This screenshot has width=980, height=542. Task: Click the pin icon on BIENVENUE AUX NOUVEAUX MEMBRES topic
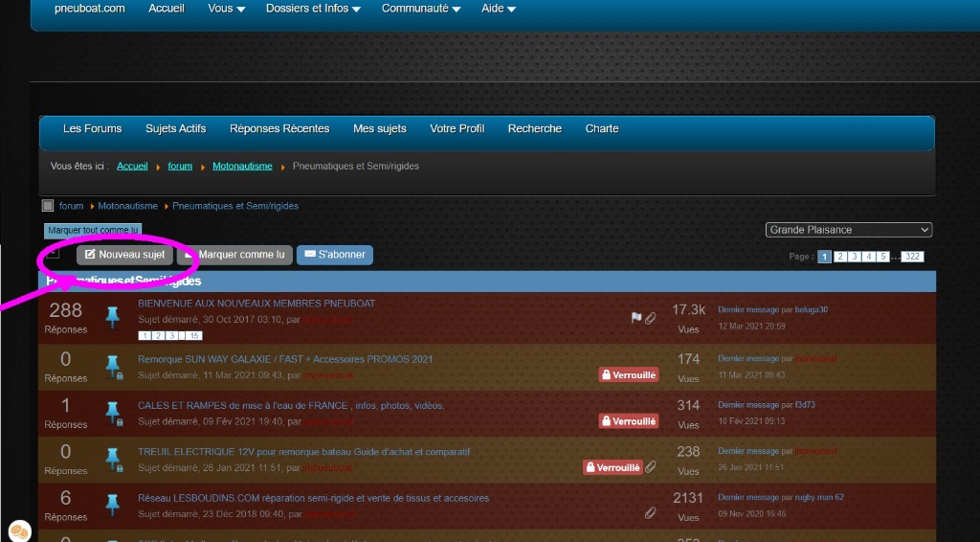[113, 317]
